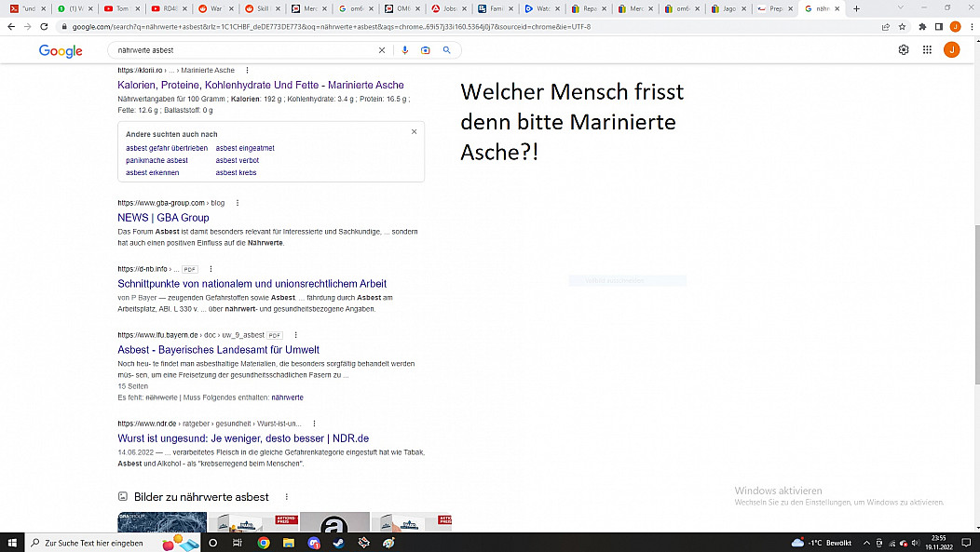Open 'Asbest - Bayerisches Landesamt für Umwelt' link
Screen dimensions: 980x552
(x=218, y=350)
